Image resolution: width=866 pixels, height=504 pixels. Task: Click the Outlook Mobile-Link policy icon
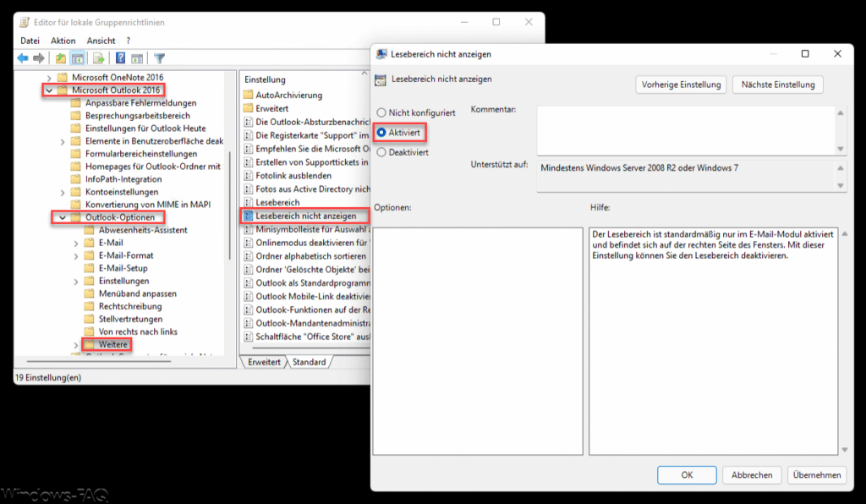(x=248, y=297)
